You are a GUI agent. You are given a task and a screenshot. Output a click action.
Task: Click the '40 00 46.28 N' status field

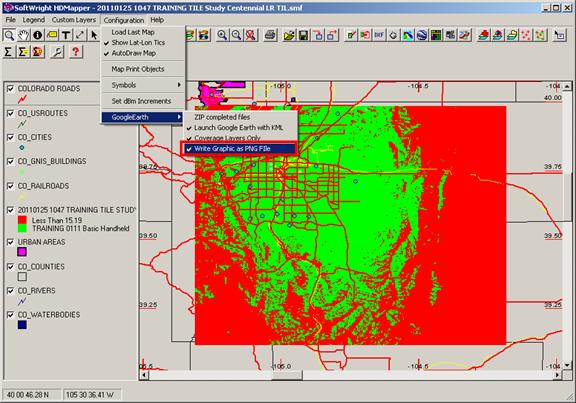pyautogui.click(x=31, y=395)
